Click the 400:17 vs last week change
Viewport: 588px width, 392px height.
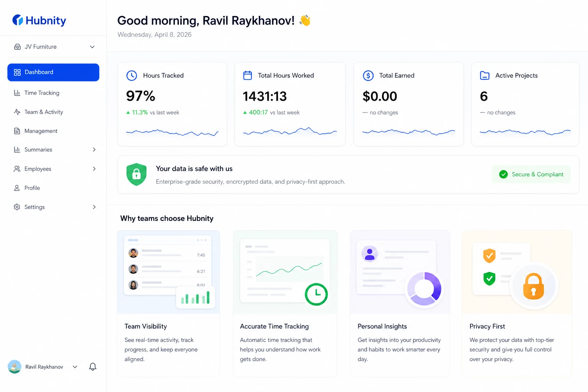click(x=271, y=113)
